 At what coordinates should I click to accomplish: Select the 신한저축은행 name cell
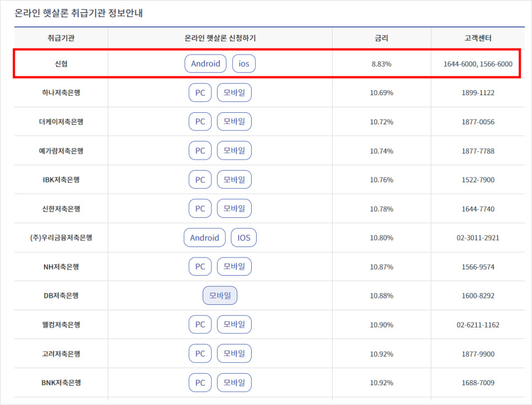tap(61, 209)
